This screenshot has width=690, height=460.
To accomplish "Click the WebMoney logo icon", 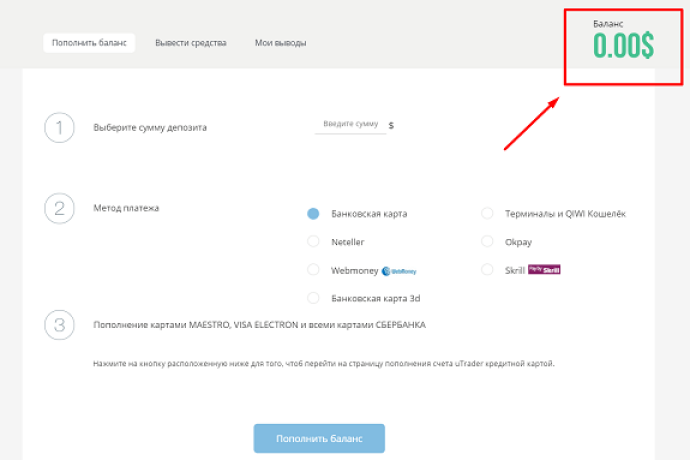I will [399, 271].
